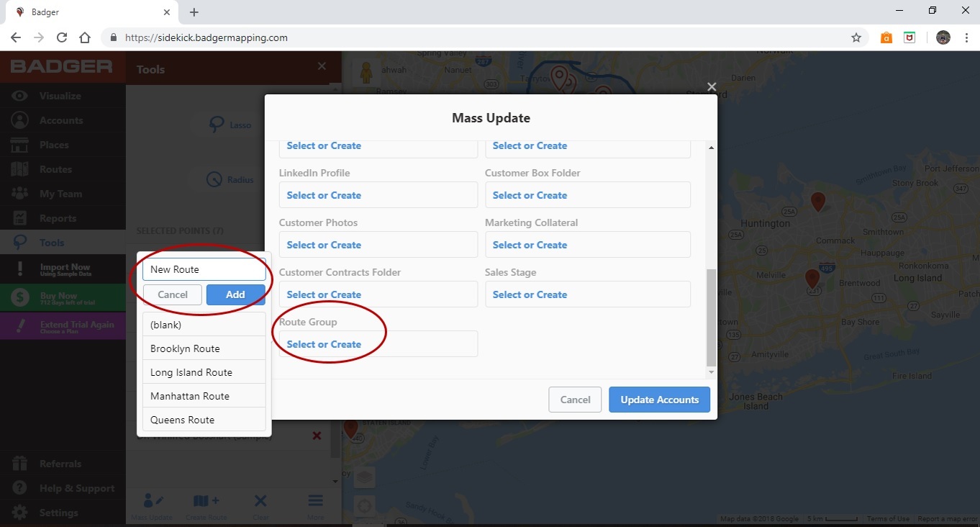980x527 pixels.
Task: Choose Long Island Route option
Action: (204, 372)
